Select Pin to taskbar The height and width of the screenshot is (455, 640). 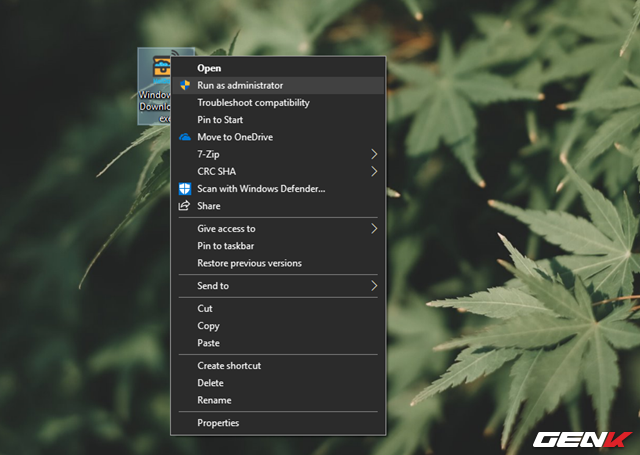pos(278,246)
